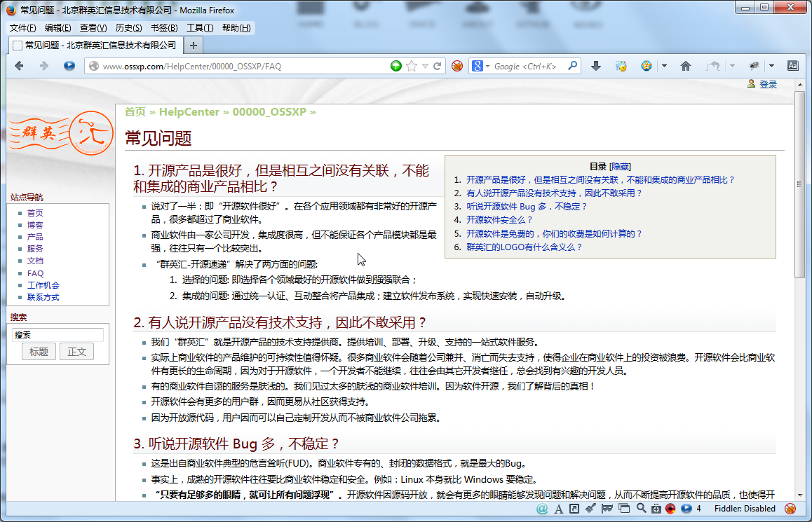
Task: Click the first-aid kit icon in status bar
Action: click(x=656, y=509)
